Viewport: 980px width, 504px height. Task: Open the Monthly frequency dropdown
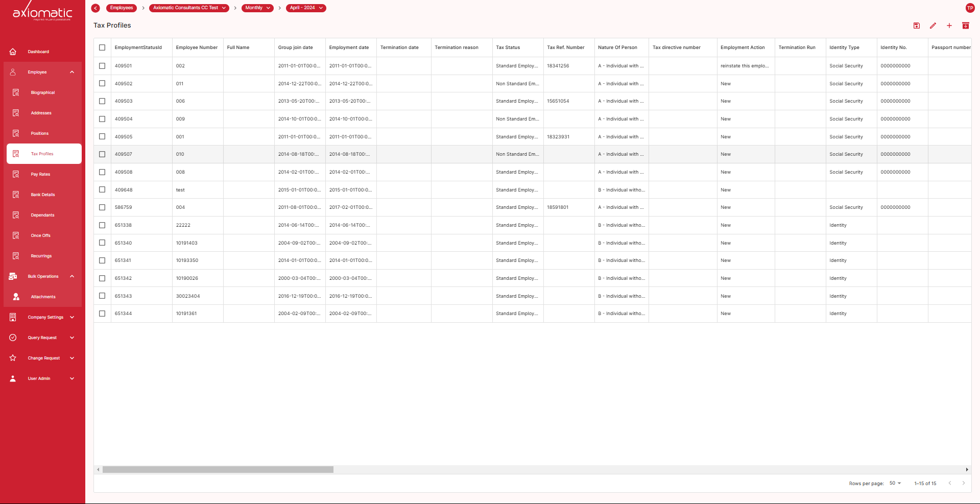click(257, 8)
